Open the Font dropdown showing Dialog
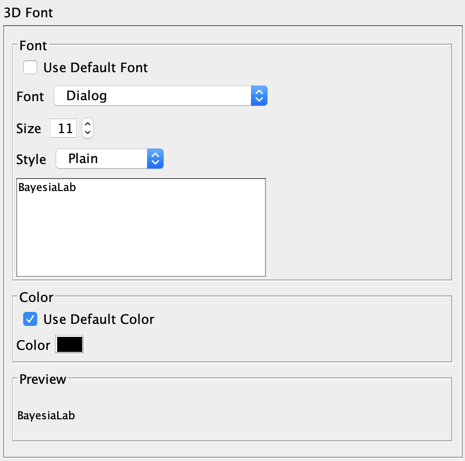This screenshot has height=461, width=465. [x=160, y=96]
